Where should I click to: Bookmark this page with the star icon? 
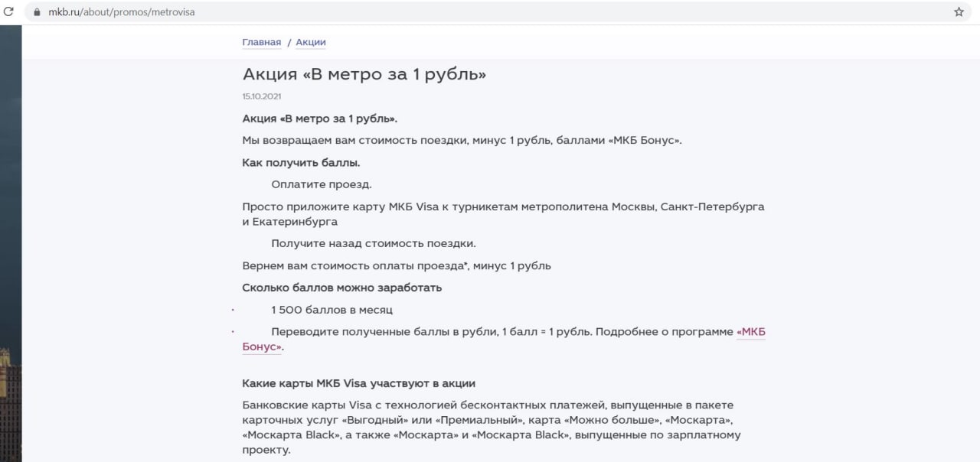(x=959, y=12)
